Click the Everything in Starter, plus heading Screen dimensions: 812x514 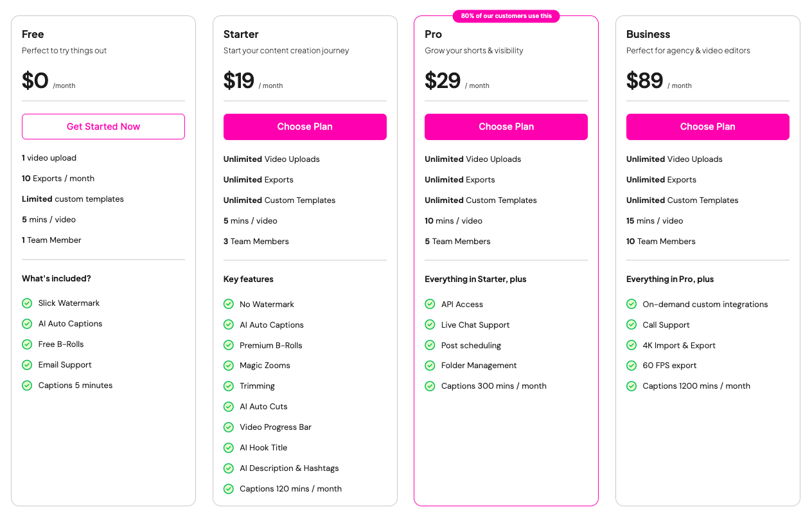[475, 279]
